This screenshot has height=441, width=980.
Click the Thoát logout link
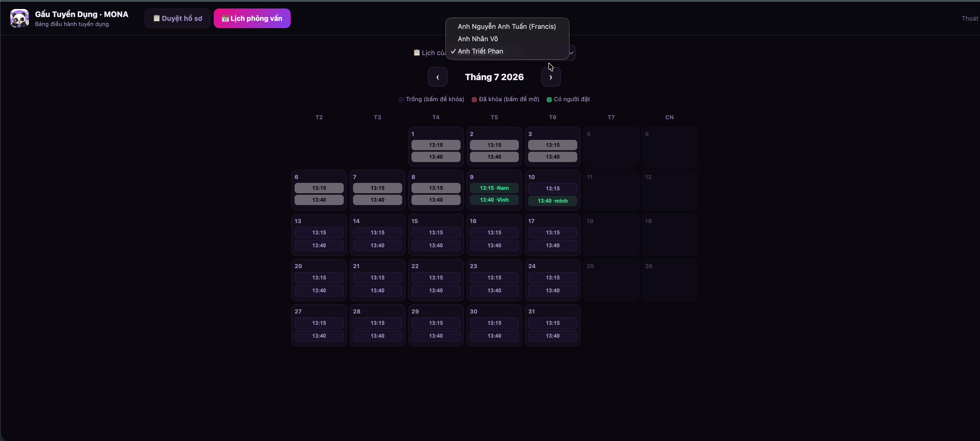(x=969, y=18)
